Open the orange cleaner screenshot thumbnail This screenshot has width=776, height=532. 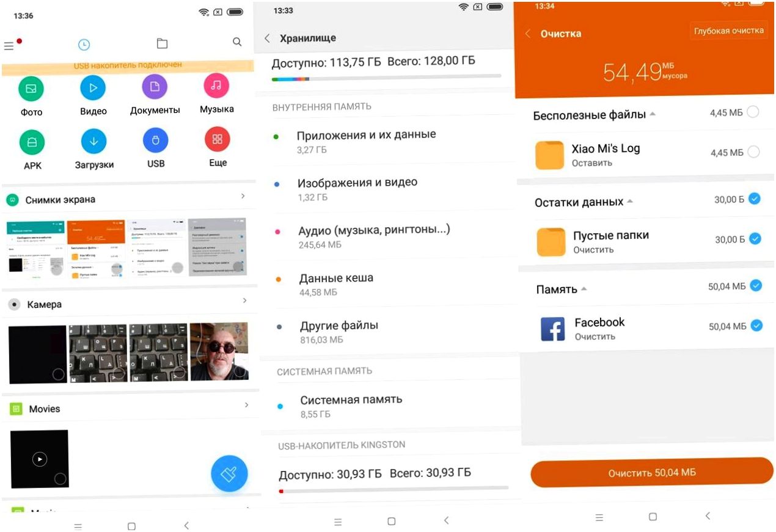[x=96, y=249]
